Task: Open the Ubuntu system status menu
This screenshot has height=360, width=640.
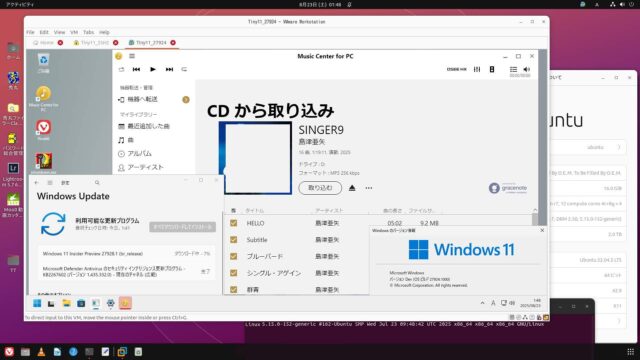Action: (x=622, y=4)
